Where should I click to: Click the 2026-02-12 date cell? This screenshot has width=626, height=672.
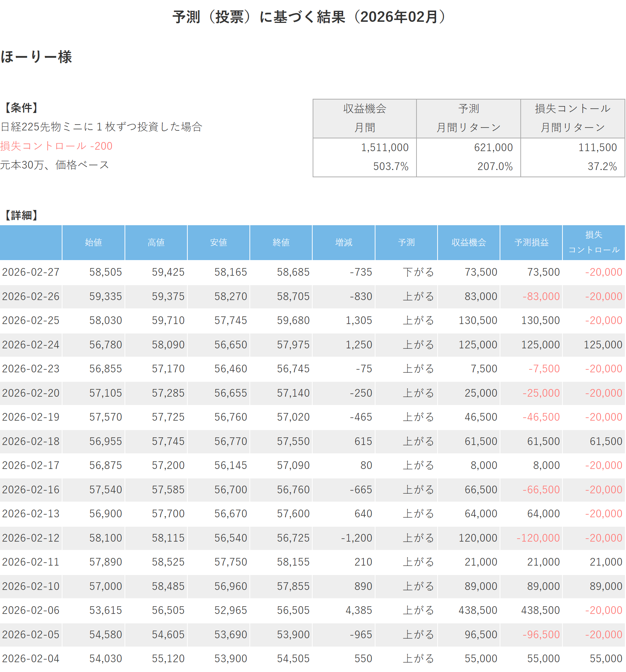click(31, 538)
